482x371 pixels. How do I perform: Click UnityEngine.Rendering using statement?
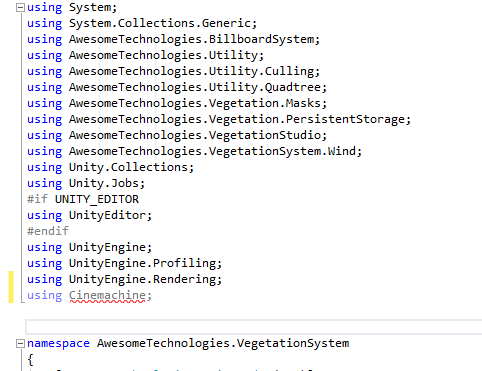[x=124, y=279]
